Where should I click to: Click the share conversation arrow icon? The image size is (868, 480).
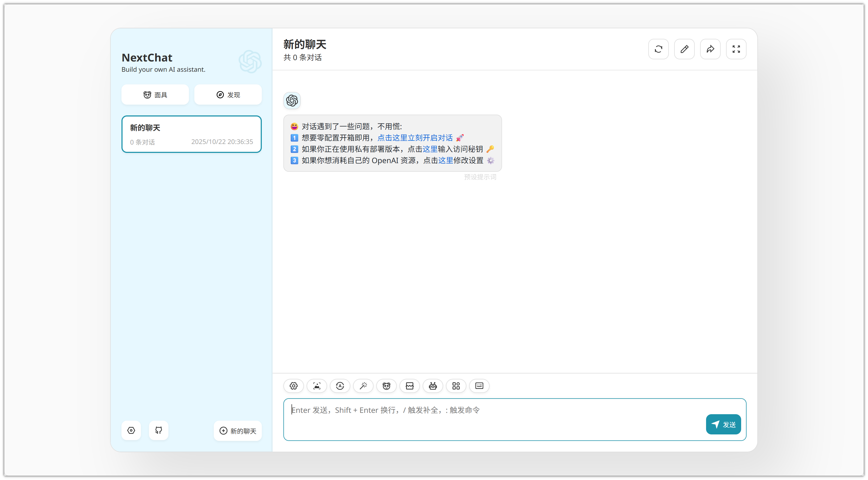[710, 49]
